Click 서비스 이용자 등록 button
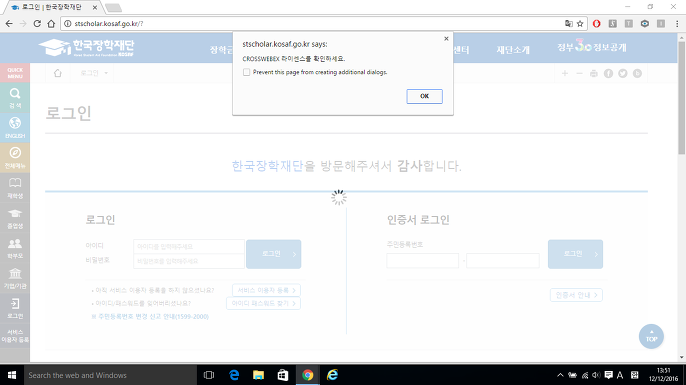686x385 pixels. point(266,290)
